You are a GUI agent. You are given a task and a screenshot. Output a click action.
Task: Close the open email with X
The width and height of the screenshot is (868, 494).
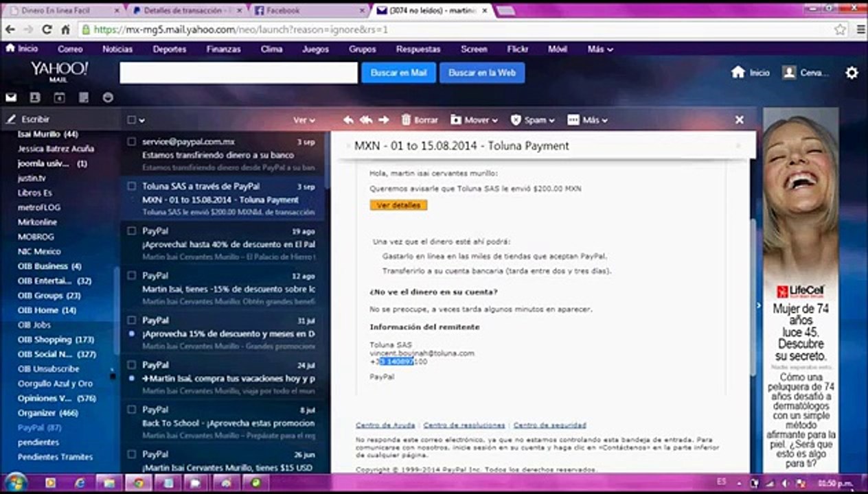pyautogui.click(x=740, y=119)
